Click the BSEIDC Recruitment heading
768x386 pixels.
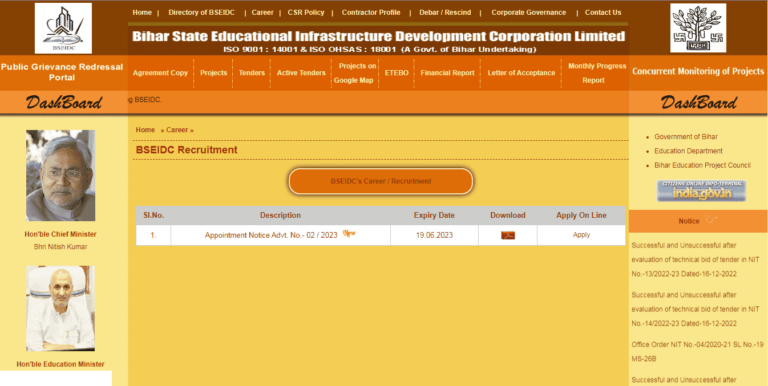(187, 150)
